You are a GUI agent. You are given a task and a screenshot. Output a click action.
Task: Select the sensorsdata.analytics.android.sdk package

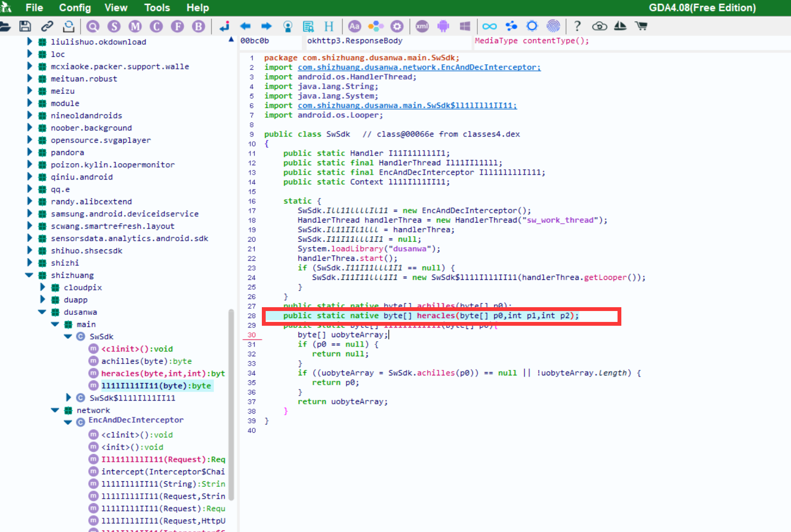tap(129, 238)
